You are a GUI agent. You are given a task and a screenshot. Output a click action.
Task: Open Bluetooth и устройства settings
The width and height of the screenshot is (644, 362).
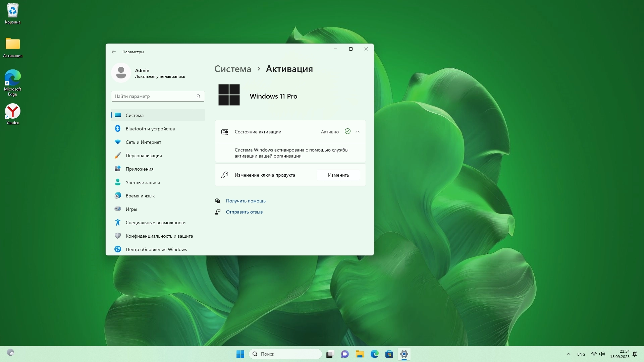150,129
